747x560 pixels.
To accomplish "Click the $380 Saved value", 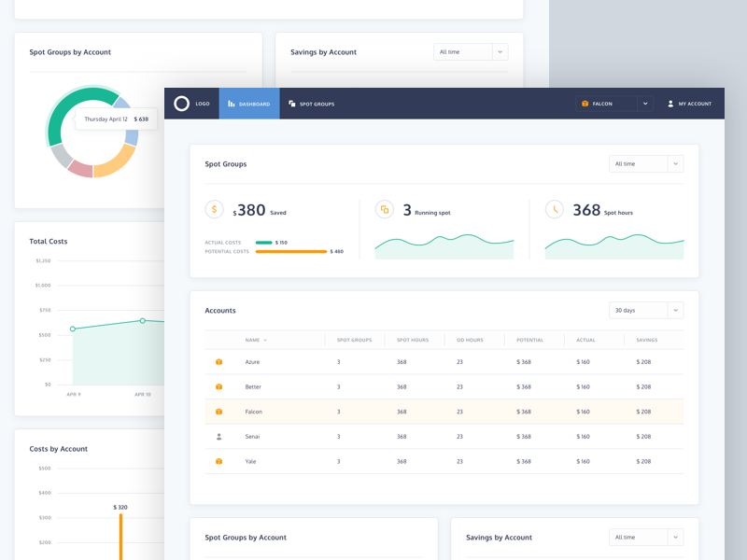I will 249,210.
